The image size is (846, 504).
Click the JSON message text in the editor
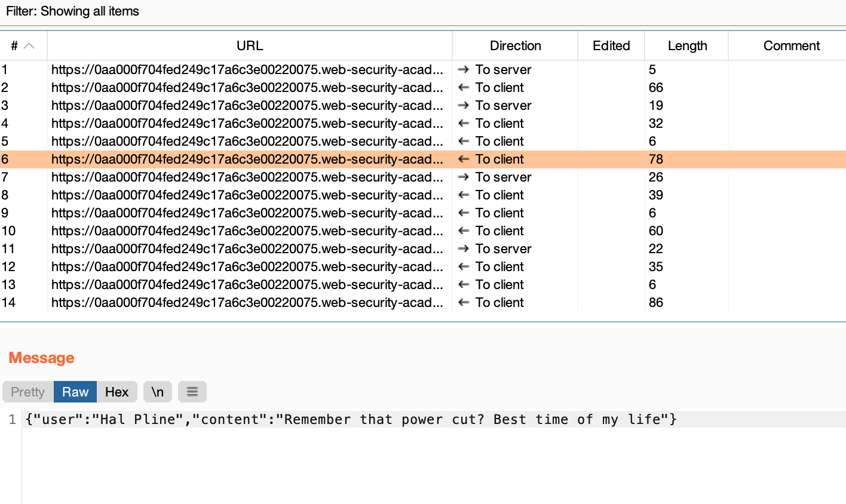click(351, 419)
